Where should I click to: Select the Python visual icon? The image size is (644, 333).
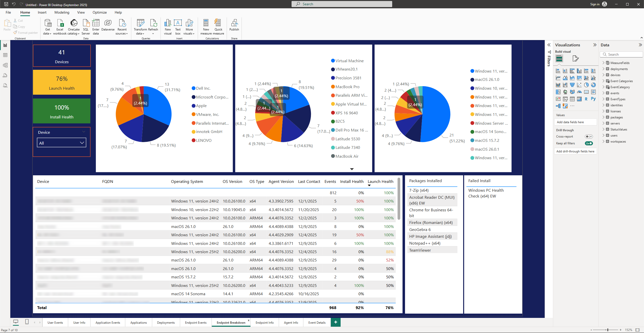pos(593,99)
